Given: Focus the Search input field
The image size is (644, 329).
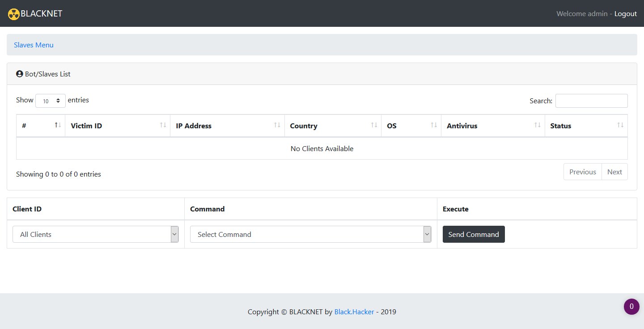Looking at the screenshot, I should (x=591, y=101).
